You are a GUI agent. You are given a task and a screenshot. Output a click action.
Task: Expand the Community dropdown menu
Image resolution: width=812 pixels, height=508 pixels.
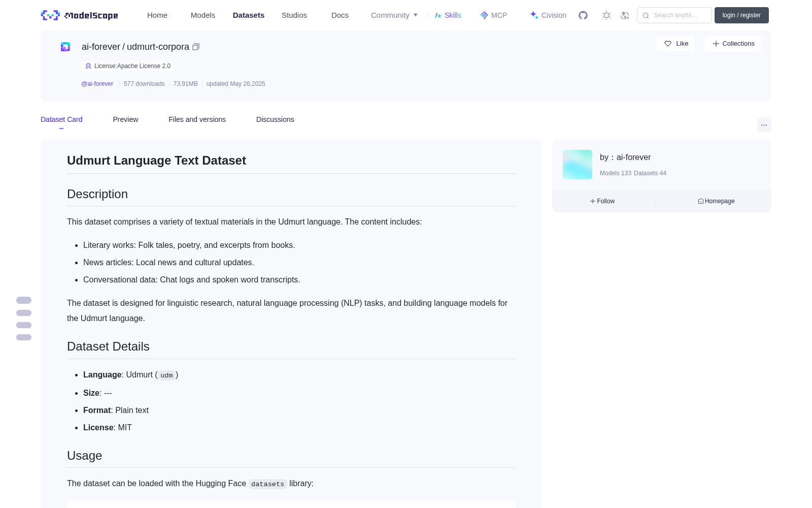(x=394, y=15)
